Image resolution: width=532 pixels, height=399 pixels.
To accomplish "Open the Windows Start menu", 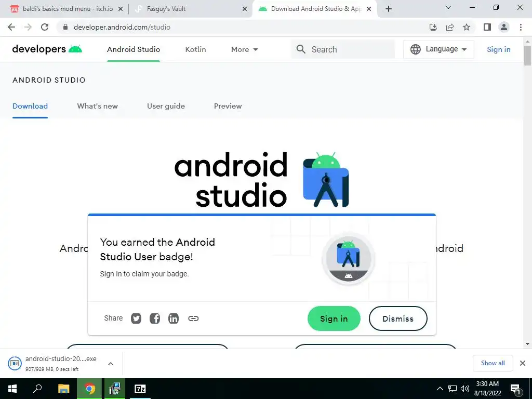I will [x=12, y=389].
